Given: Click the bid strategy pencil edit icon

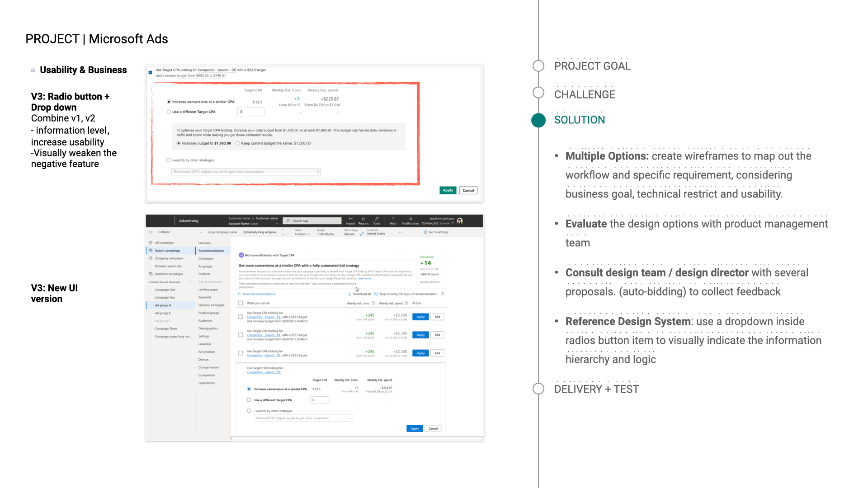Looking at the screenshot, I should (x=362, y=234).
